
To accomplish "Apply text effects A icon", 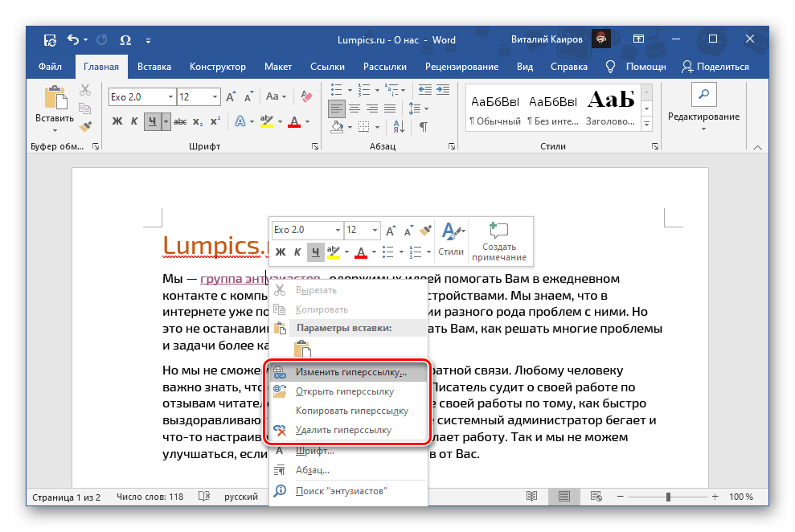I will click(x=240, y=121).
